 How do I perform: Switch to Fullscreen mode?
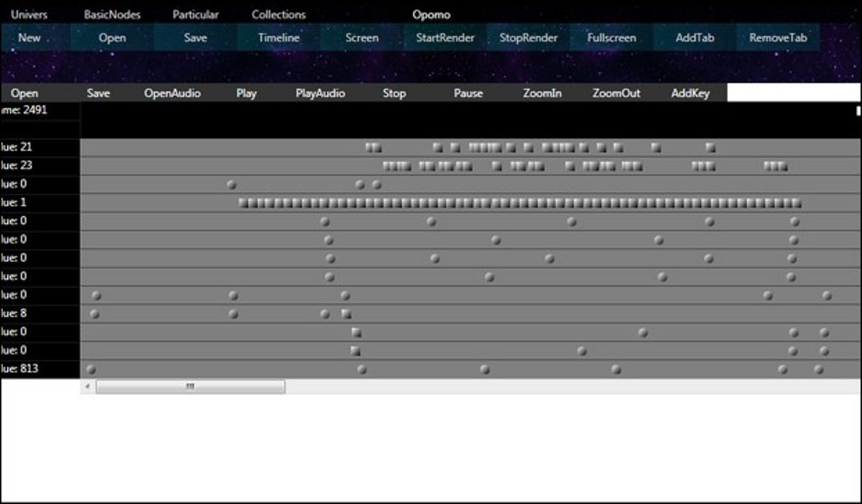coord(611,38)
